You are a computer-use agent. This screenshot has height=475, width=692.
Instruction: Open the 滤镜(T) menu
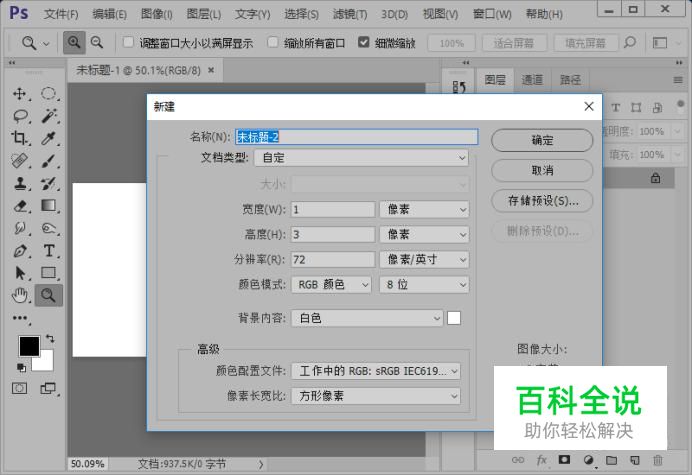pyautogui.click(x=350, y=14)
